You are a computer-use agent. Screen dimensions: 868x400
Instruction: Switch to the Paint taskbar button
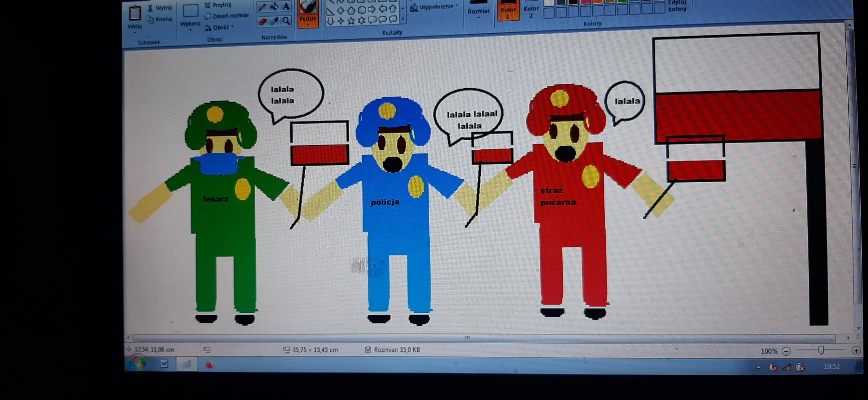[186, 364]
